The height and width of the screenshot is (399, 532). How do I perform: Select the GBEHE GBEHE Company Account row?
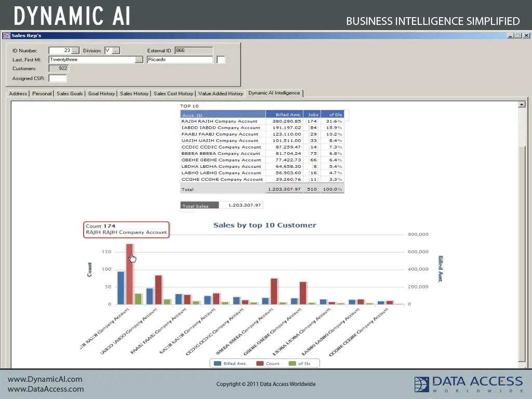point(262,160)
